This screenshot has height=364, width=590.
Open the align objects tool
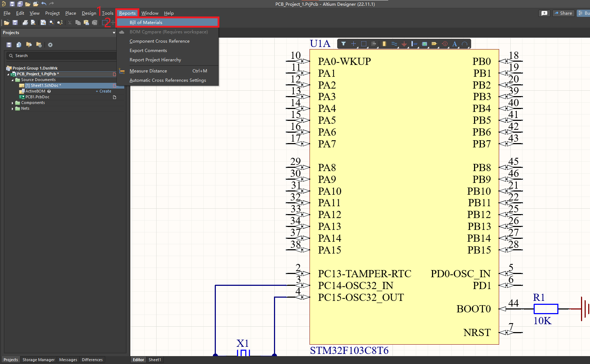coord(374,44)
